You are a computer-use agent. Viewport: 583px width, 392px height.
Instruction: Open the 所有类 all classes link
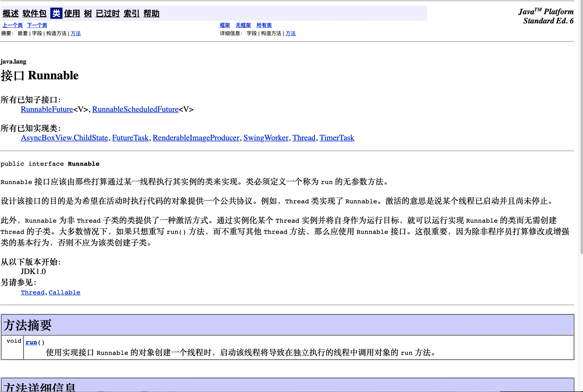pos(264,25)
